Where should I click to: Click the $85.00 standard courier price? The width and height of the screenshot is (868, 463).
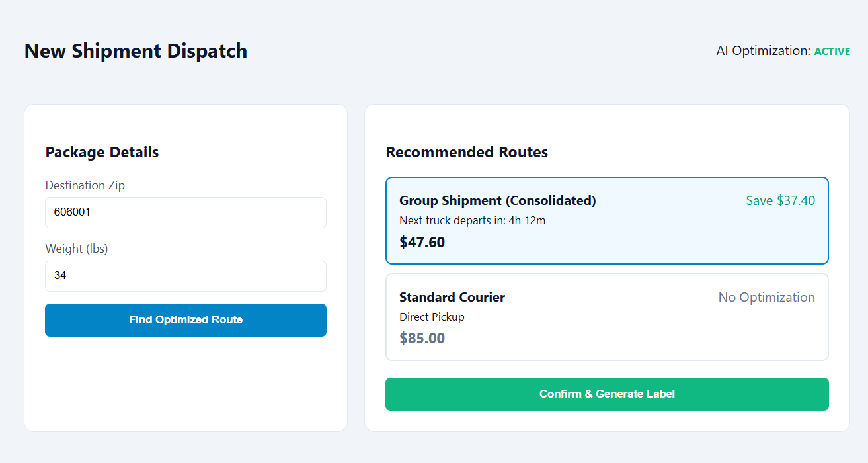(422, 339)
